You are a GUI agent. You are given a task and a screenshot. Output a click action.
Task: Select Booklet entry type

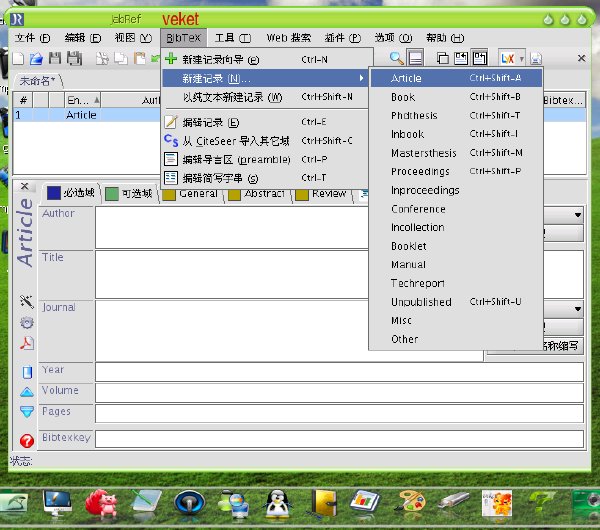pos(456,246)
